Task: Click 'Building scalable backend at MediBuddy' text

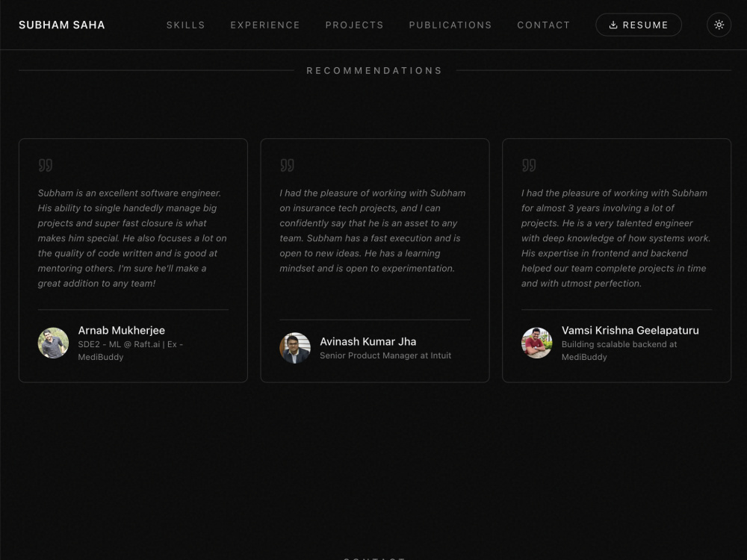Action: tap(619, 350)
